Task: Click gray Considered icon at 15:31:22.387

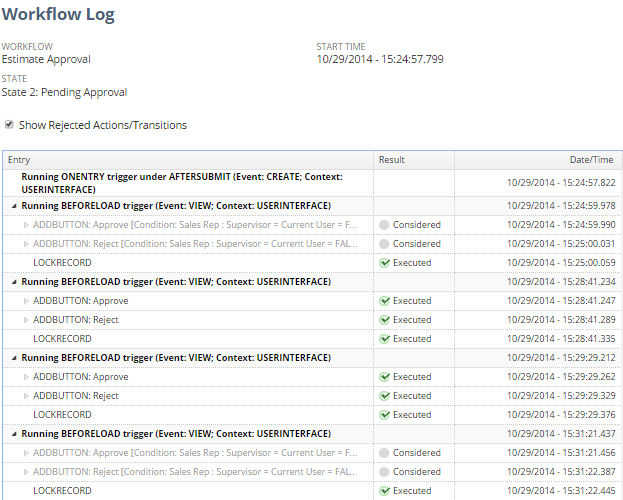Action: pos(384,472)
